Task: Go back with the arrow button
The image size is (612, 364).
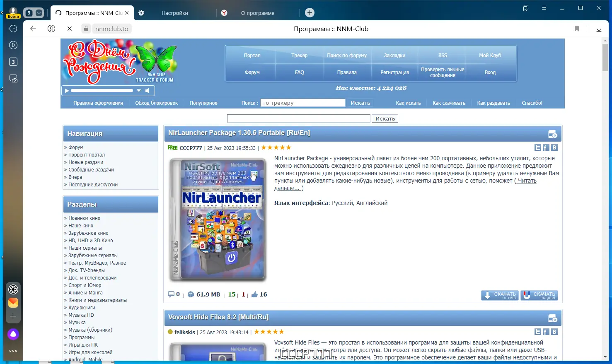Action: [x=33, y=29]
